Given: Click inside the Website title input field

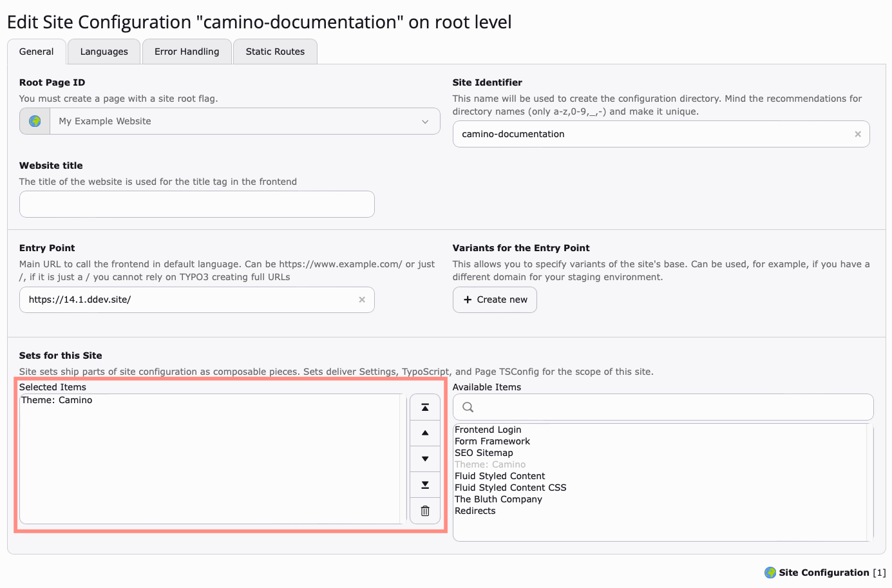Looking at the screenshot, I should [x=196, y=204].
